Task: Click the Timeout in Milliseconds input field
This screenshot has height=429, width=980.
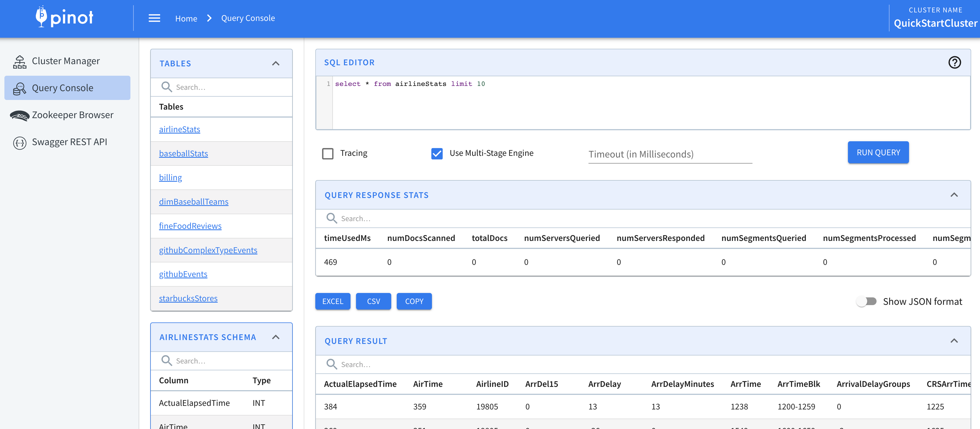Action: (670, 154)
